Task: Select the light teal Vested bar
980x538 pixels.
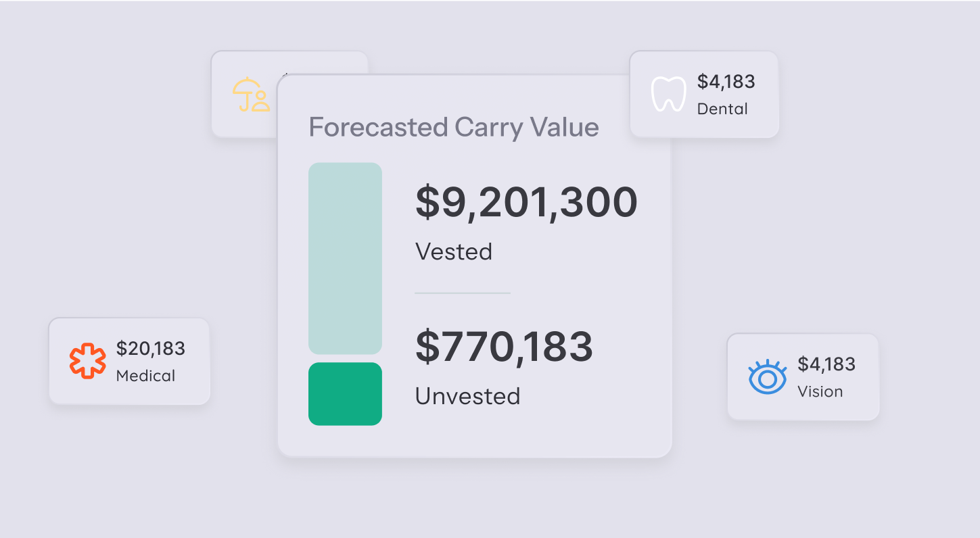Action: coord(345,258)
